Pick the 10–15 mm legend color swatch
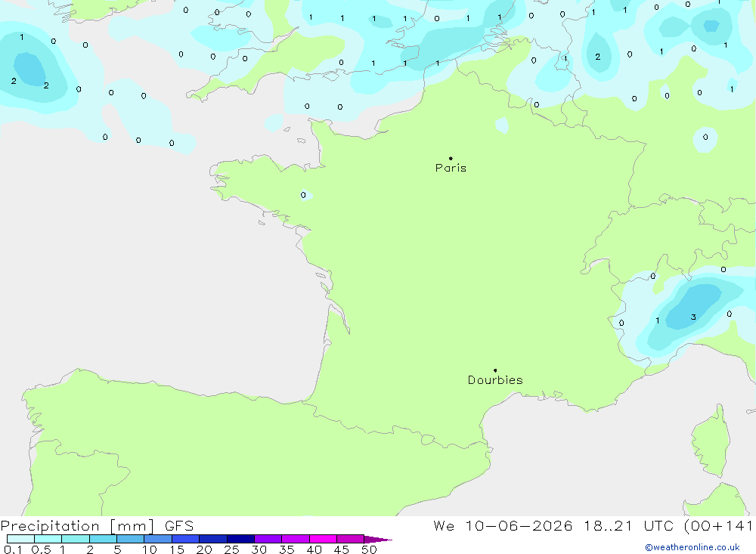 pos(158,539)
